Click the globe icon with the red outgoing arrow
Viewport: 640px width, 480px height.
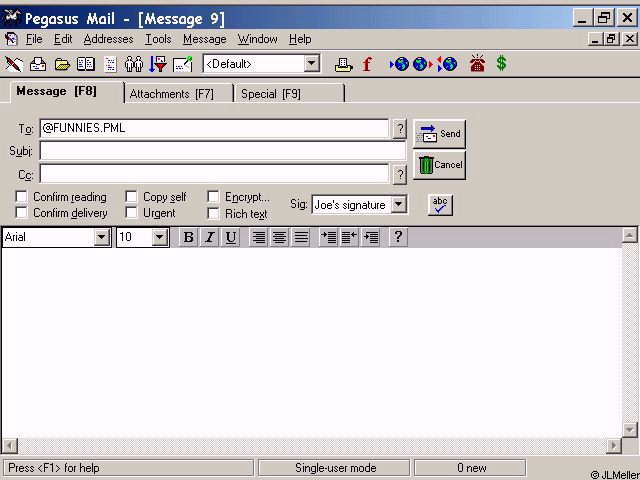[422, 64]
